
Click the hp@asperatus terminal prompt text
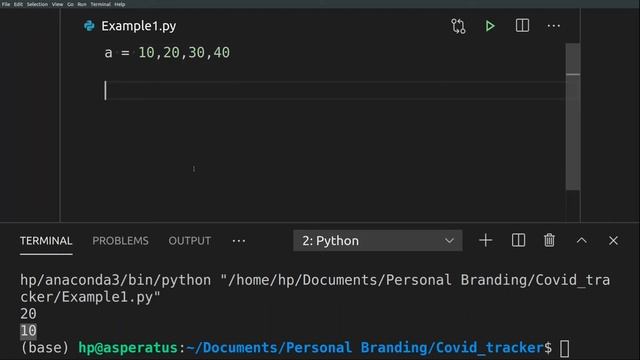(128, 348)
